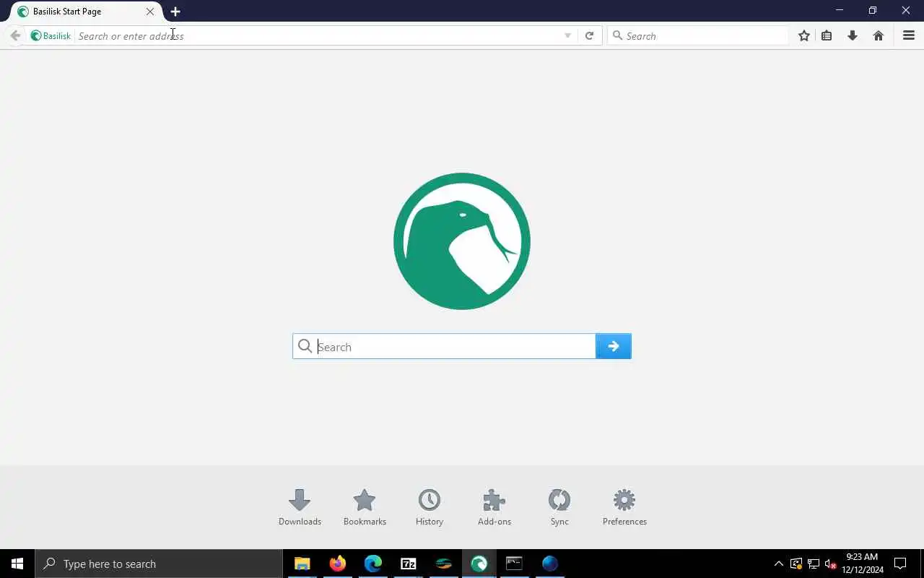Launch Microsoft Edge from the taskbar
This screenshot has width=924, height=578.
[372, 564]
